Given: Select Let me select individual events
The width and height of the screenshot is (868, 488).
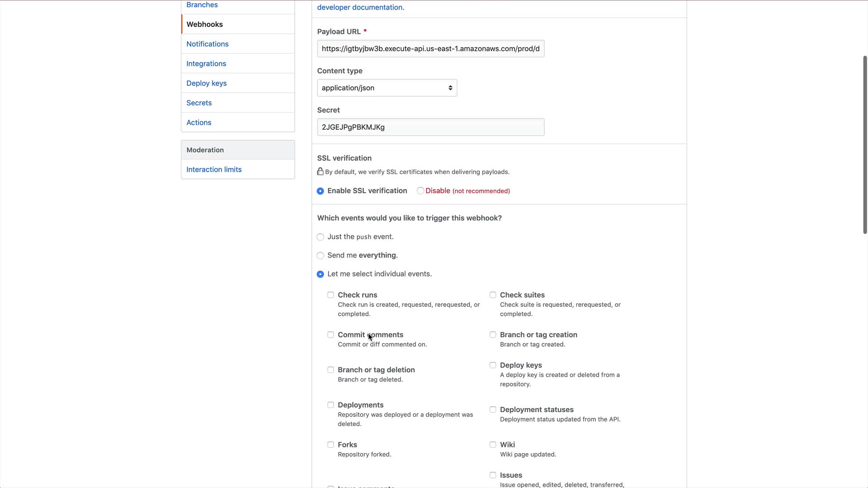Looking at the screenshot, I should click(321, 274).
